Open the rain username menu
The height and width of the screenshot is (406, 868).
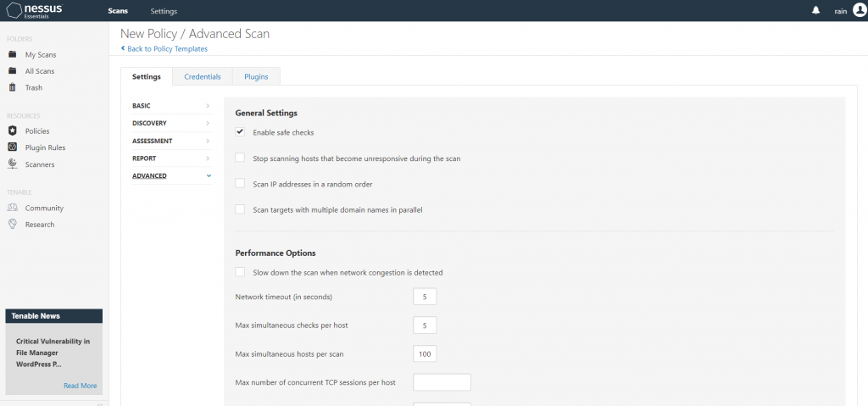click(840, 11)
